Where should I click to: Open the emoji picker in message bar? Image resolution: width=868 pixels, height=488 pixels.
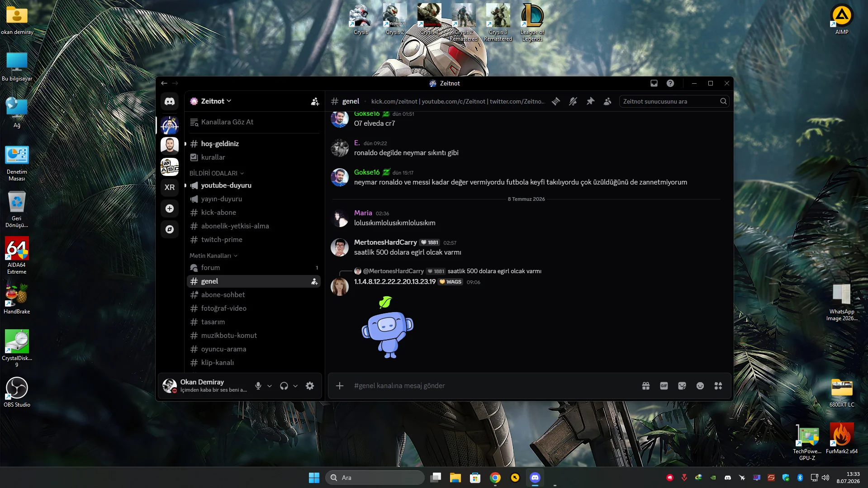pos(700,386)
